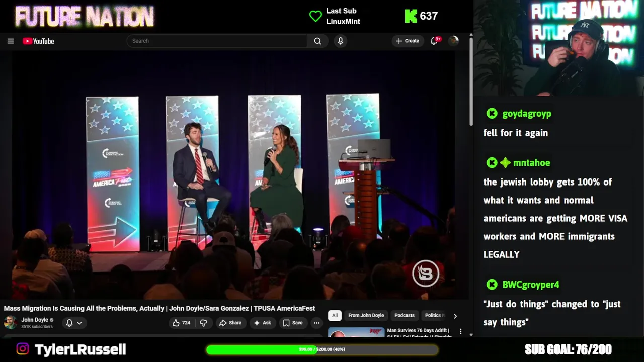The image size is (644, 362).
Task: Open options for Man Survives video
Action: (x=460, y=332)
